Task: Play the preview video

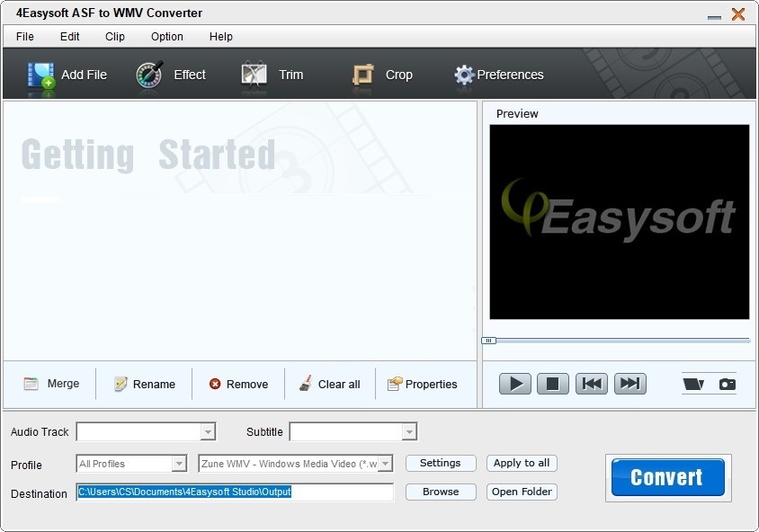Action: 515,384
